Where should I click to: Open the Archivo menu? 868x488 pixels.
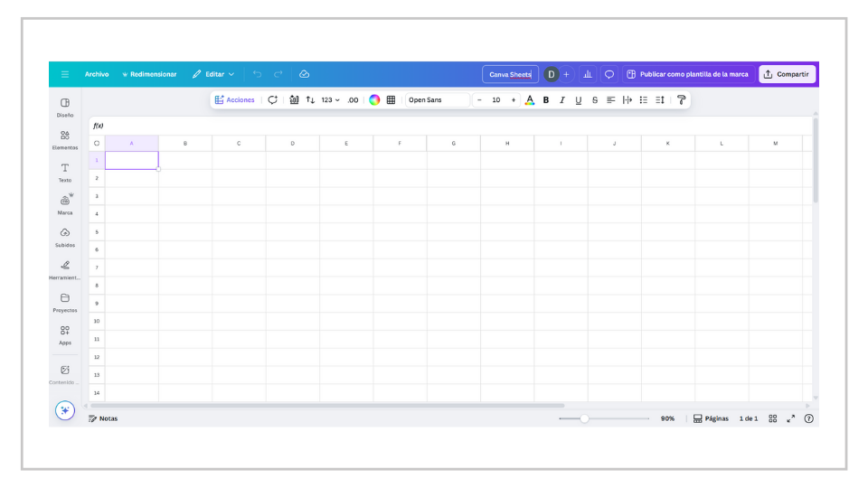point(97,74)
